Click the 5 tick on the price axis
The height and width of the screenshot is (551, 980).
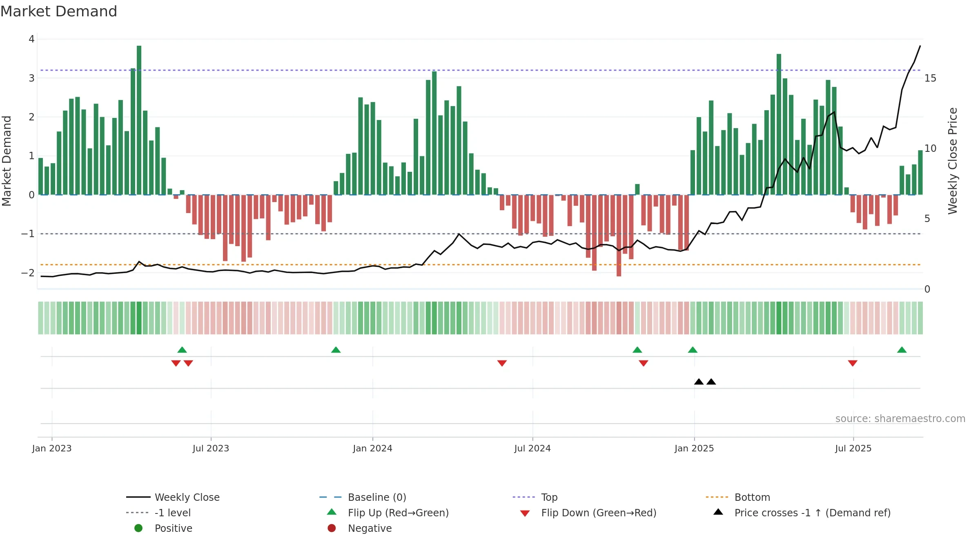tap(927, 219)
